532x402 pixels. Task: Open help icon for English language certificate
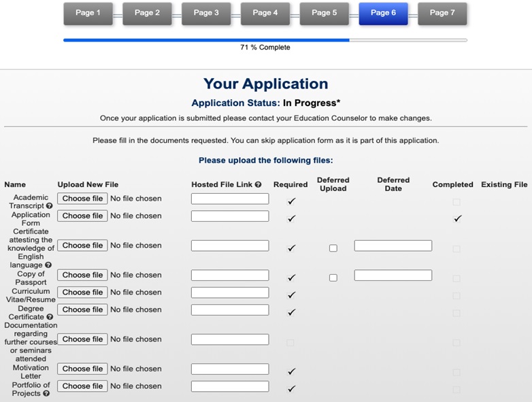point(48,265)
